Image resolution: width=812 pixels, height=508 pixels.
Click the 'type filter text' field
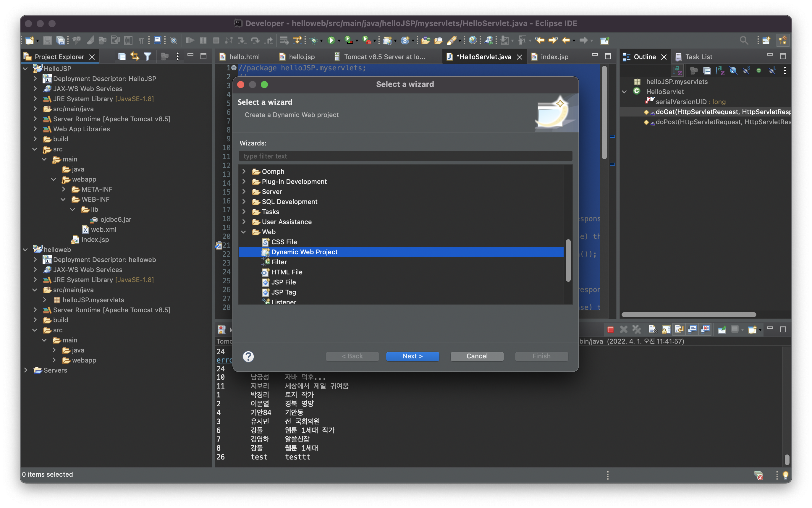[x=405, y=156]
